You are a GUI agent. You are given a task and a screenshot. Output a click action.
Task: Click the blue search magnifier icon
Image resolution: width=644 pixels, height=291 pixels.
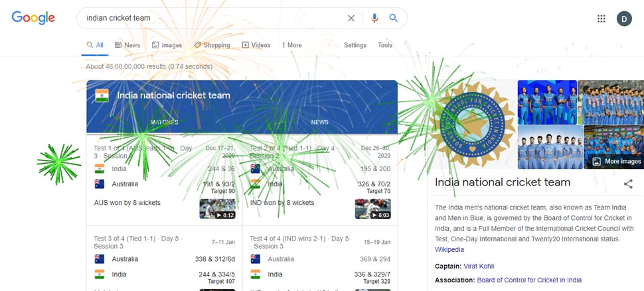[394, 19]
